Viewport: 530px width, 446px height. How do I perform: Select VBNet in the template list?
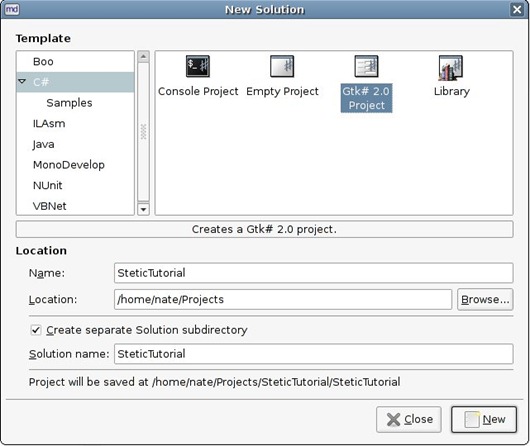click(49, 206)
